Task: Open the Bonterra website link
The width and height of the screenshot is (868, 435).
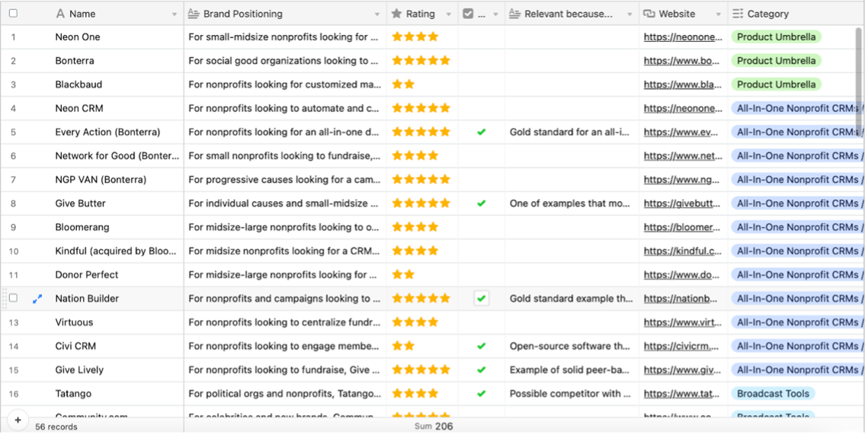Action: [x=681, y=61]
